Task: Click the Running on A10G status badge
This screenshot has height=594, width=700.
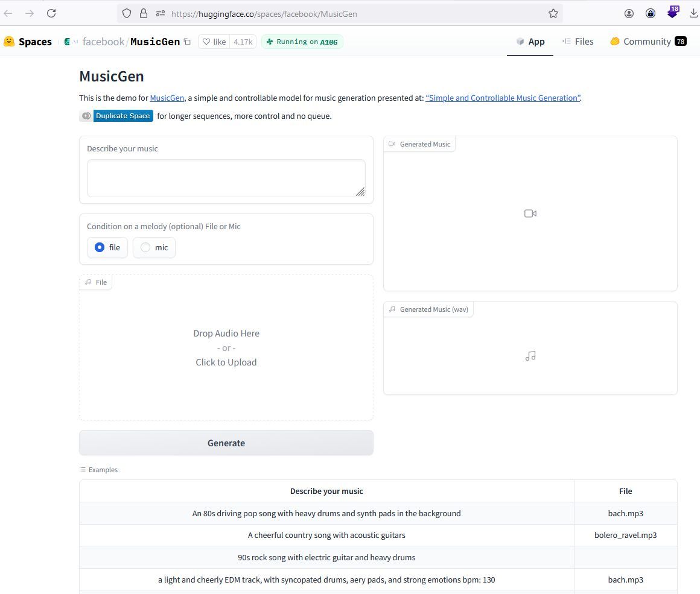Action: pyautogui.click(x=302, y=42)
